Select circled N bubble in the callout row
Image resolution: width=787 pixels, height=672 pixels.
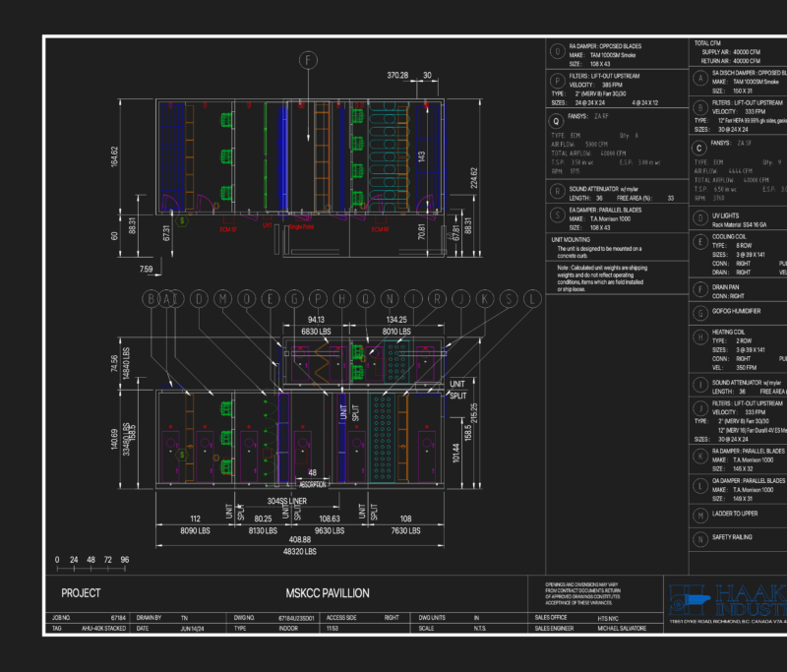click(x=390, y=299)
